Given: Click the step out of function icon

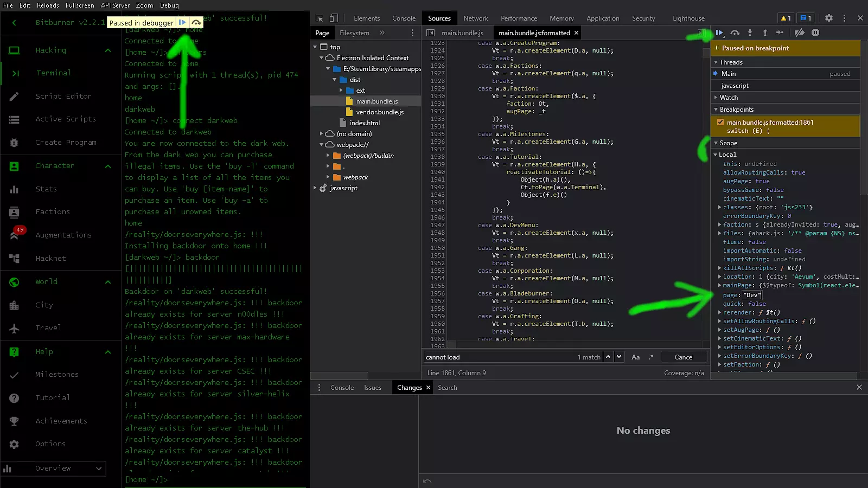Looking at the screenshot, I should point(765,33).
